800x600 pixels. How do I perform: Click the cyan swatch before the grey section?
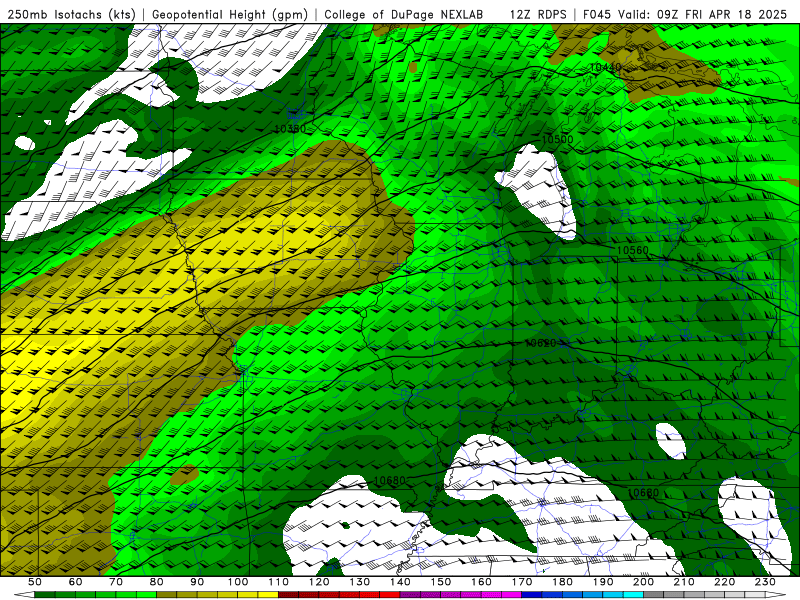634,594
